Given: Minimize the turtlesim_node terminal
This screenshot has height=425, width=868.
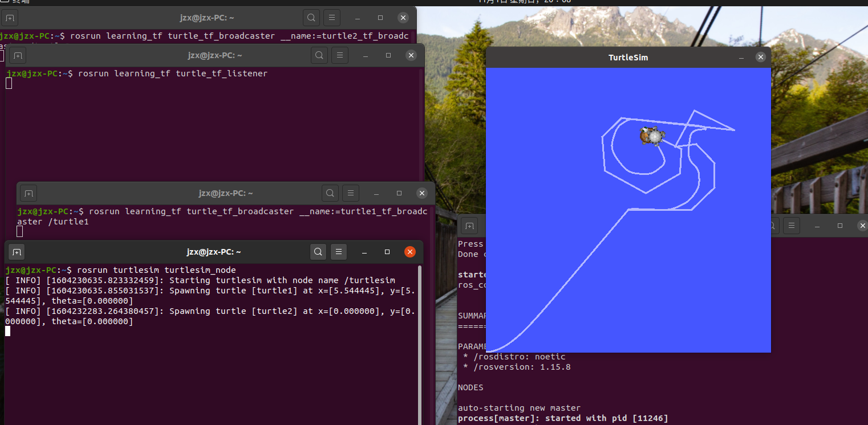Looking at the screenshot, I should coord(364,251).
